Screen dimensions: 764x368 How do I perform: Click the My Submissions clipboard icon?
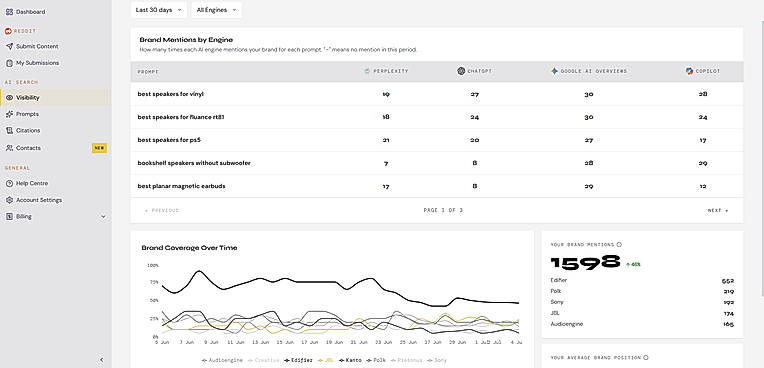pos(9,63)
